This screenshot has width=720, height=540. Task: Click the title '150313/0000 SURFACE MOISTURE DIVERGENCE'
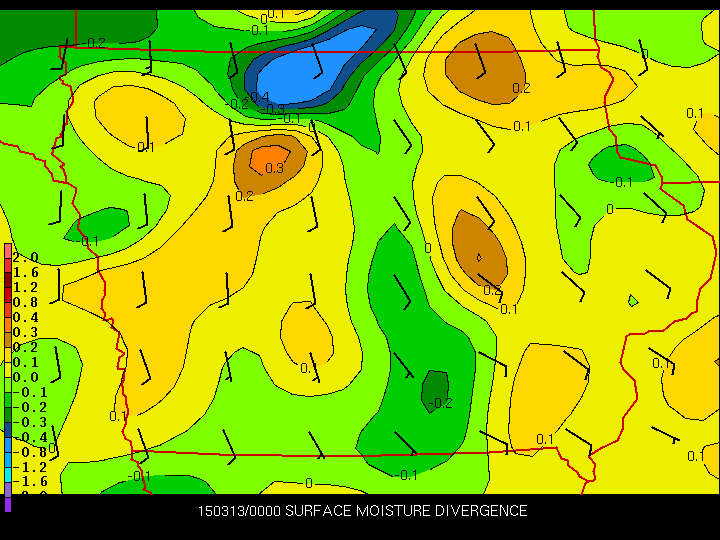(362, 511)
